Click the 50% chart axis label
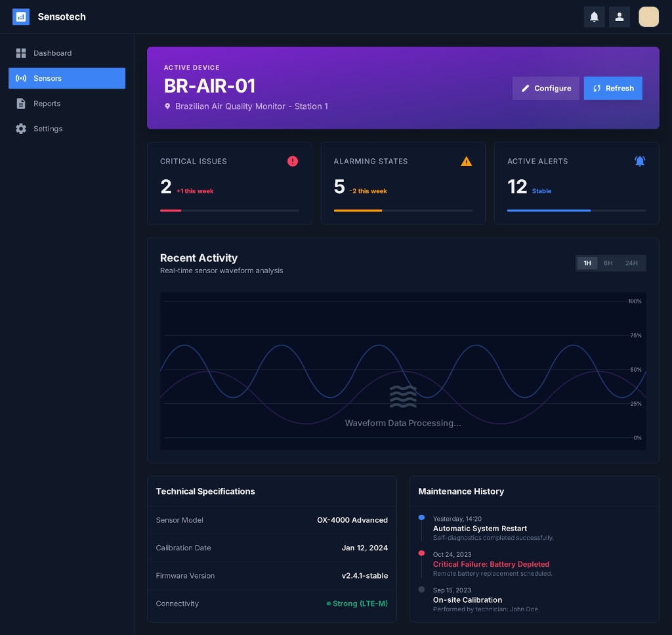This screenshot has height=635, width=672. pyautogui.click(x=636, y=370)
